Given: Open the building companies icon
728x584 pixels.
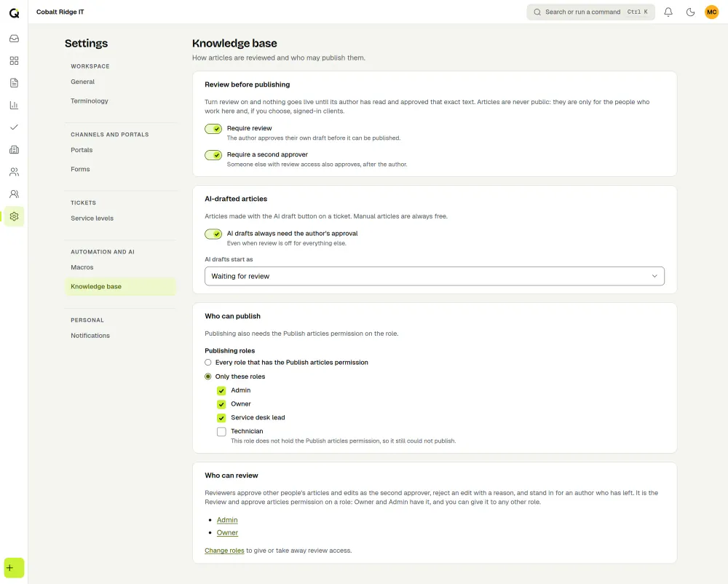Looking at the screenshot, I should click(14, 149).
